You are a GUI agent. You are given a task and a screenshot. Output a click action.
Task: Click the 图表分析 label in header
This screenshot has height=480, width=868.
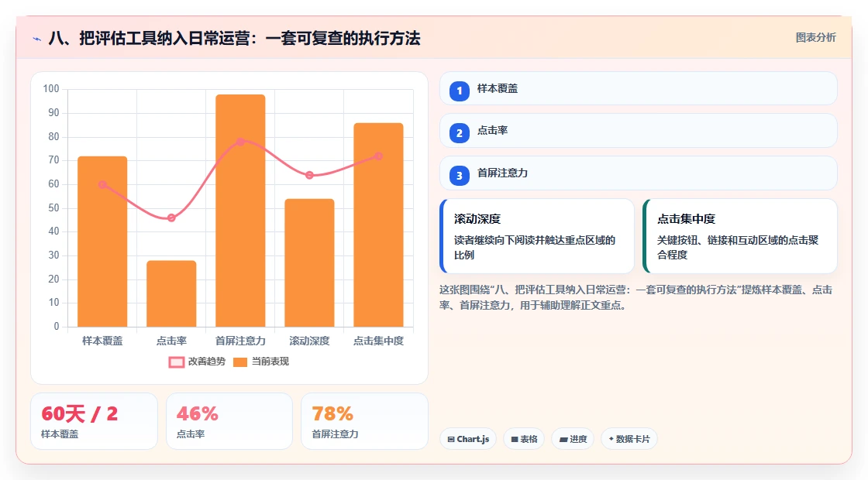coord(815,38)
